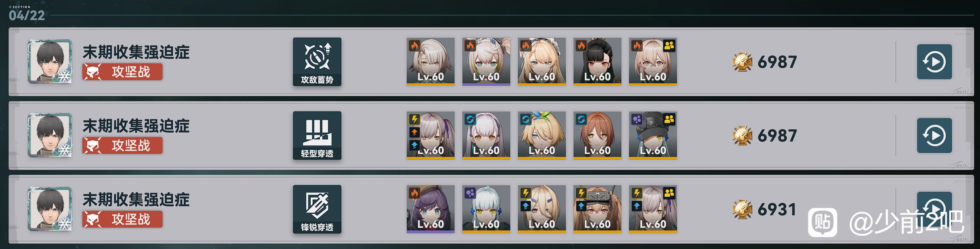Select the blonde maid fire doll in row one
980x249 pixels.
(x=542, y=62)
